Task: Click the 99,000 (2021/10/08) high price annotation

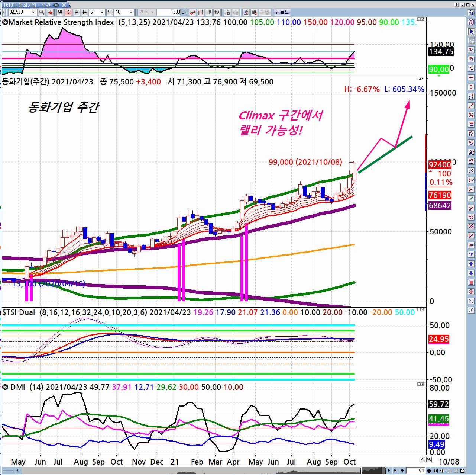Action: point(305,162)
